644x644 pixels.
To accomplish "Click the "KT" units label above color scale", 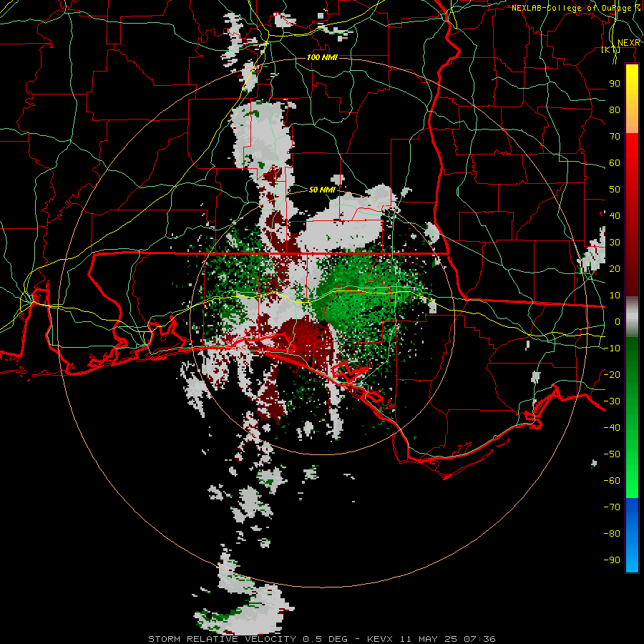I will pyautogui.click(x=611, y=50).
